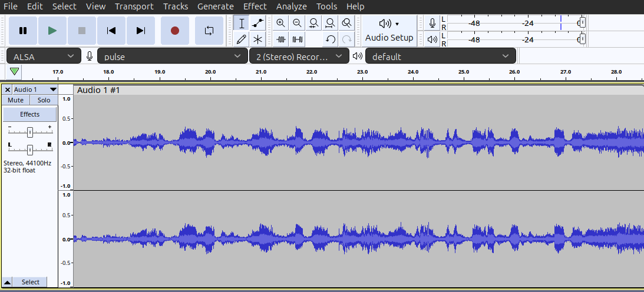Select the Envelope tool

(x=257, y=23)
